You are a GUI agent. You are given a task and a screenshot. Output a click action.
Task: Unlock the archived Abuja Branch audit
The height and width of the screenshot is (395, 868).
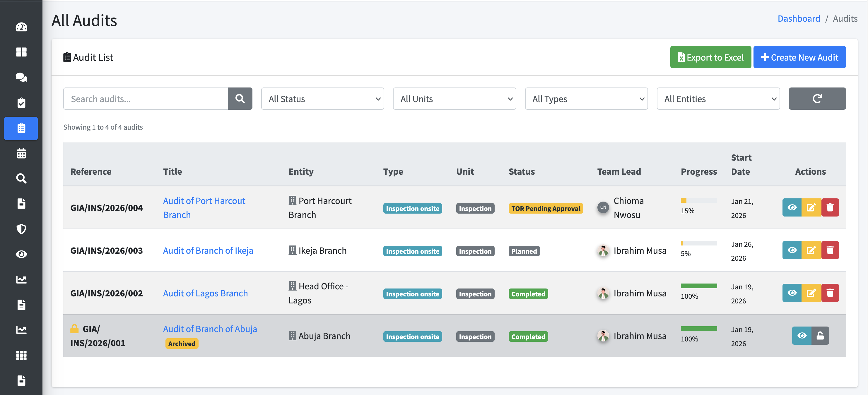point(820,335)
